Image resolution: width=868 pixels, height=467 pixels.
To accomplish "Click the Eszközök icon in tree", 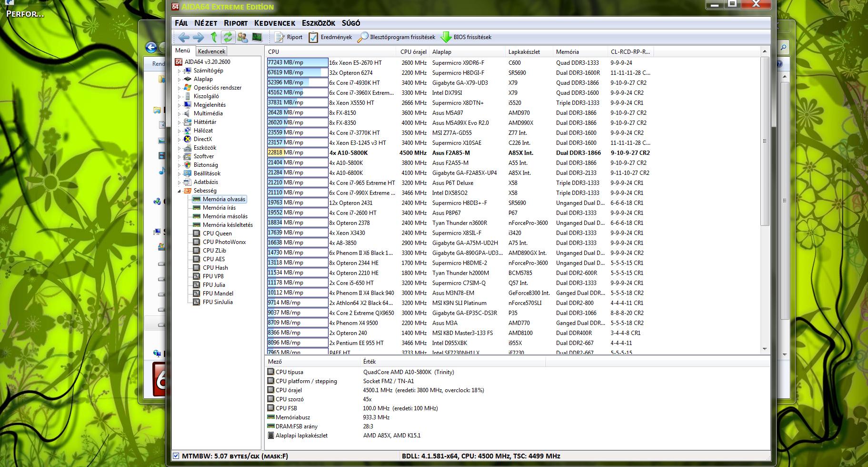I will 188,148.
